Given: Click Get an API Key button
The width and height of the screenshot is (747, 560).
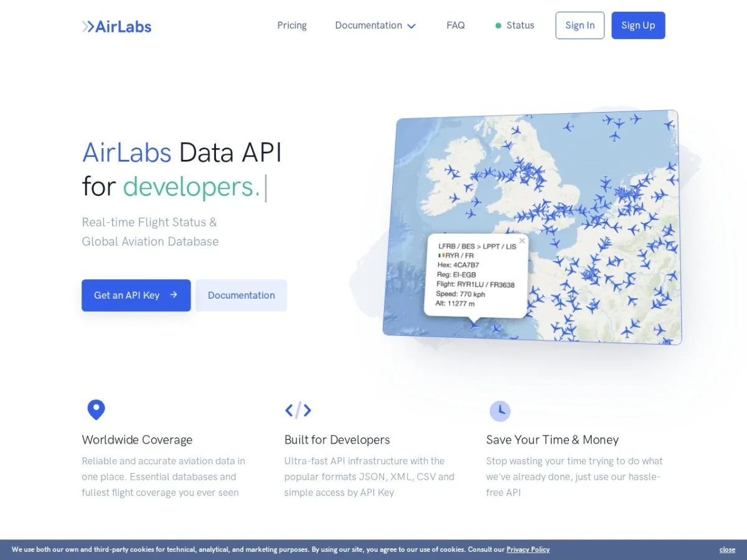Looking at the screenshot, I should point(136,295).
